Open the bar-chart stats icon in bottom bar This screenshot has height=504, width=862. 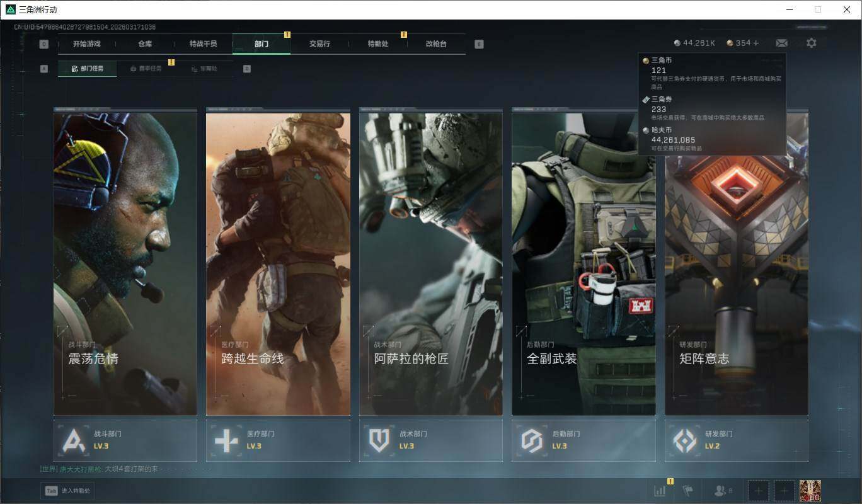660,490
